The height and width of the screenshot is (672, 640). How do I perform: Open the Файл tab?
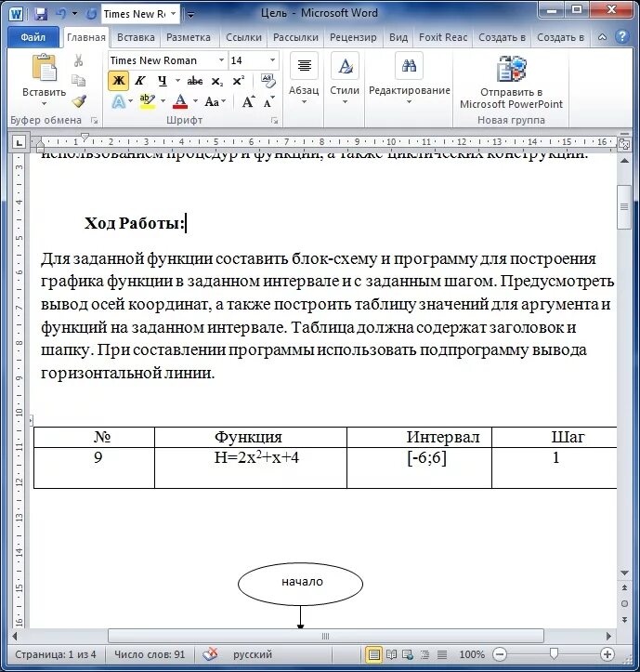pyautogui.click(x=33, y=37)
